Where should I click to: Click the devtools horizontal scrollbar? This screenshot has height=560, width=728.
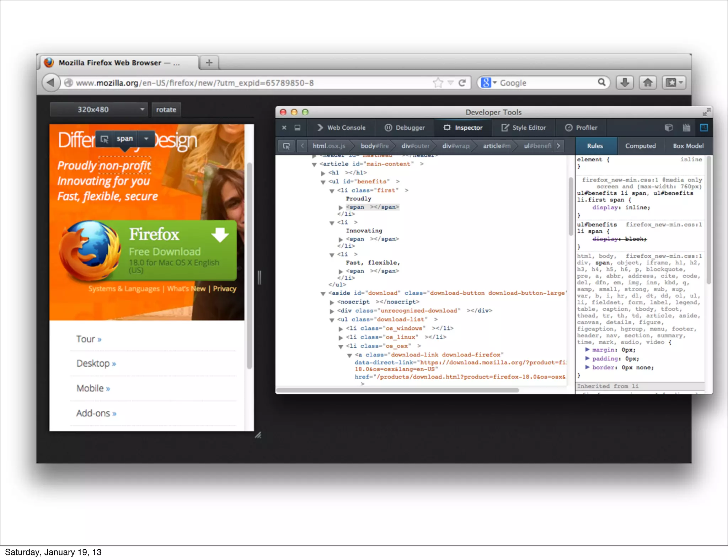[397, 390]
